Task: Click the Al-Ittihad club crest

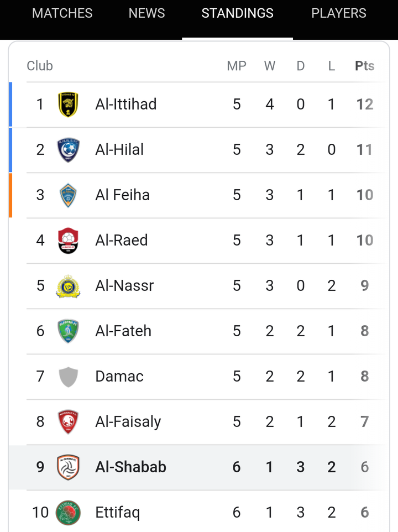Action: (68, 104)
